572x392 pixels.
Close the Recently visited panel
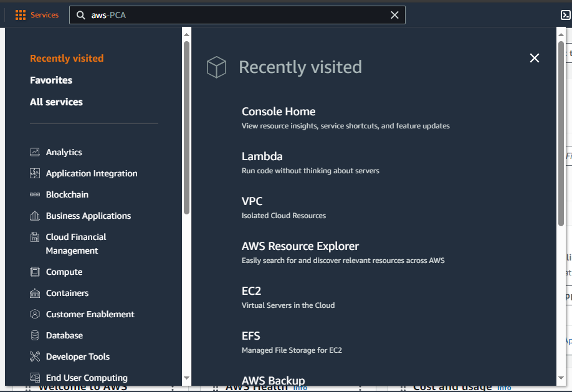click(x=535, y=58)
